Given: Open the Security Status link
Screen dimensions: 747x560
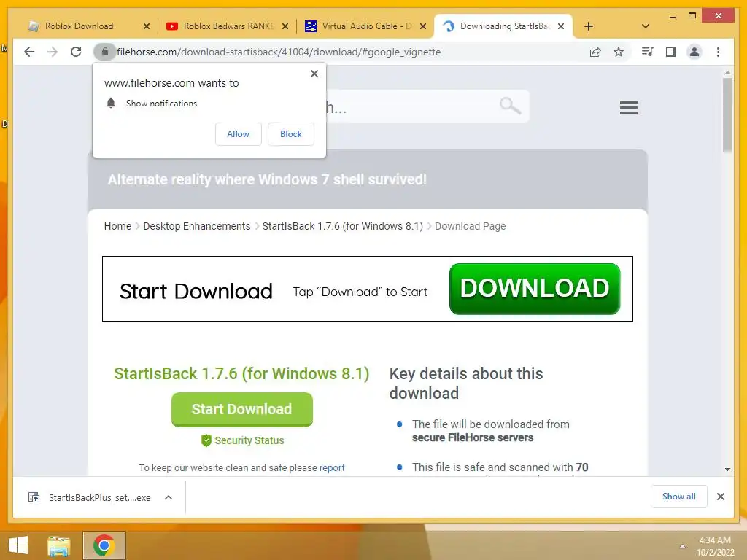Looking at the screenshot, I should (x=249, y=440).
